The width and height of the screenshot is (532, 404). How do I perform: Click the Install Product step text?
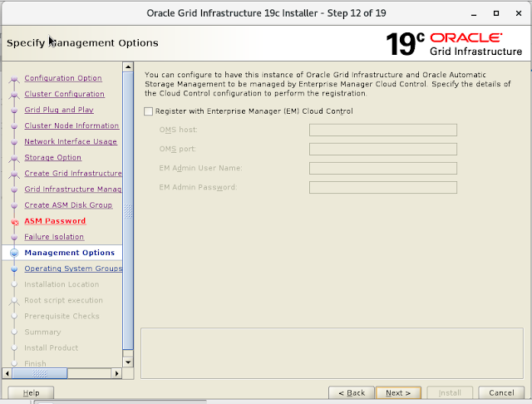click(x=52, y=348)
